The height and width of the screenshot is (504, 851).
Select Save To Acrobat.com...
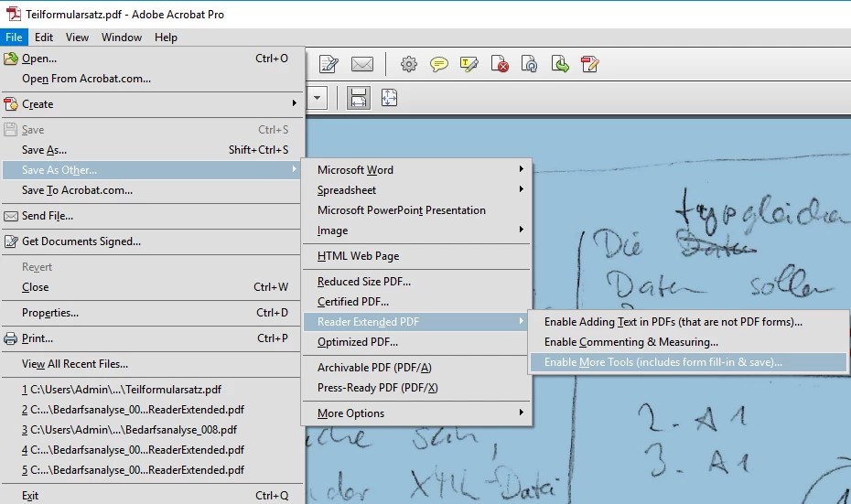click(x=151, y=190)
